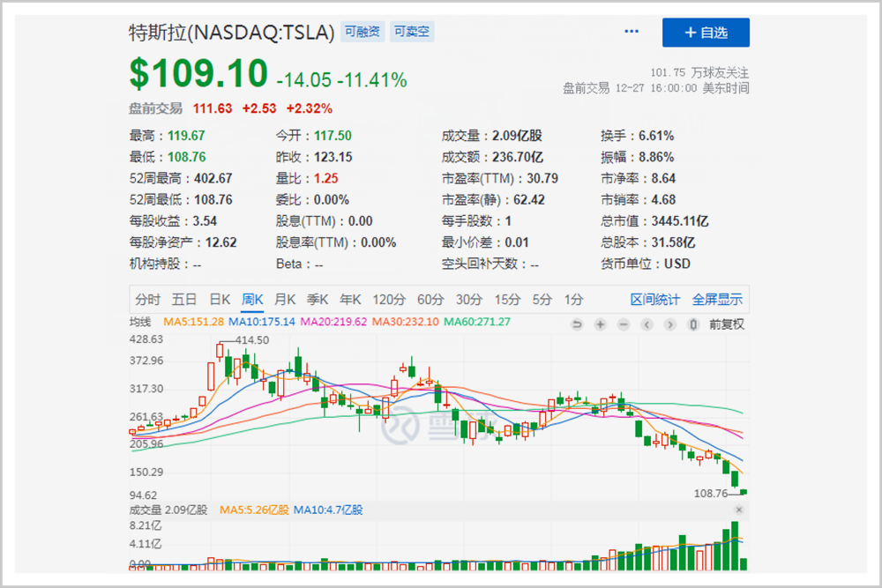Switch to the 年K chart tab
Screen dimensions: 882x588
350,300
